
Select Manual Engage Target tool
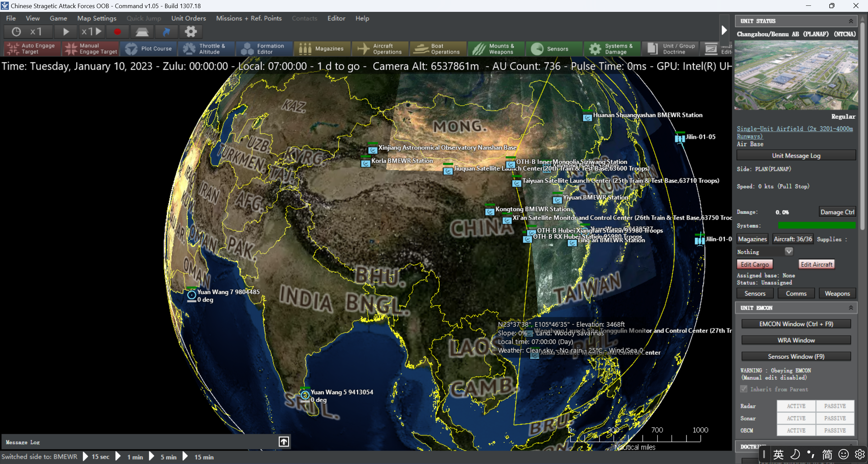coord(91,49)
